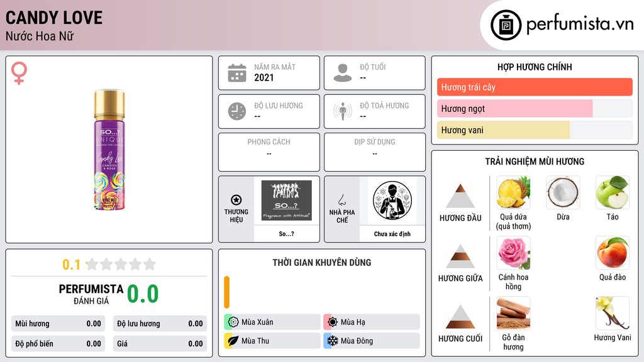The image size is (644, 362).
Task: Open the So...? brand logo image
Action: 287,200
